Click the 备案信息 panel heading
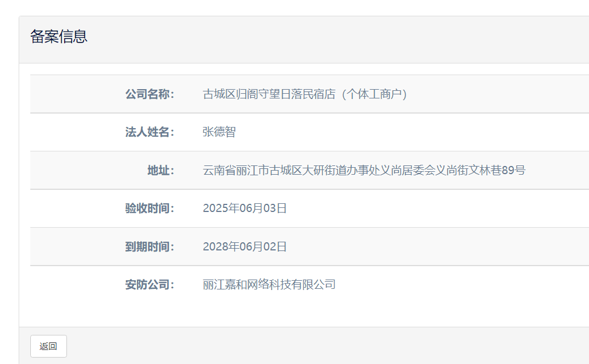The height and width of the screenshot is (364, 589). pyautogui.click(x=59, y=37)
